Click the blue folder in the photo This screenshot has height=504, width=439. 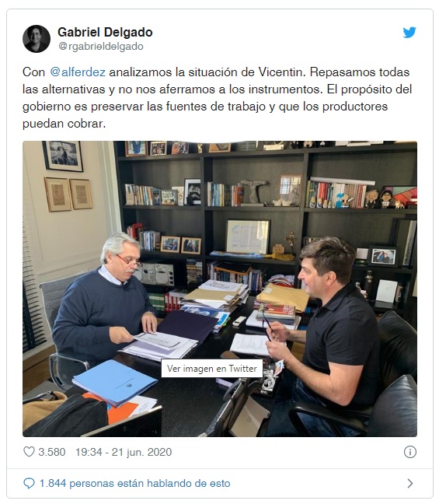[x=115, y=382]
